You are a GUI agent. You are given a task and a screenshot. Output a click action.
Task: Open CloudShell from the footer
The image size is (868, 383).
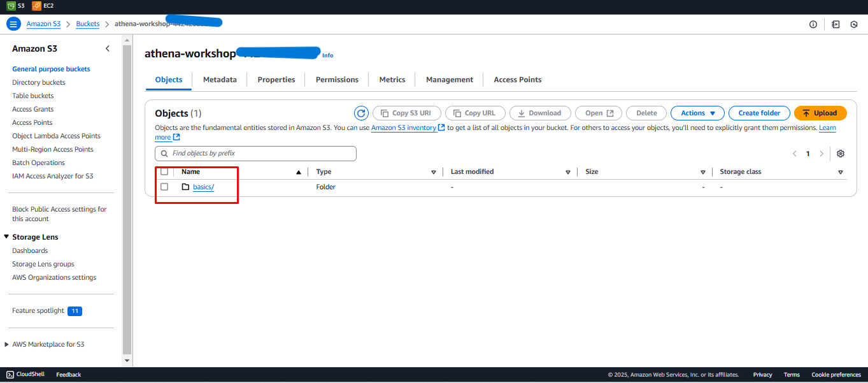coord(25,375)
